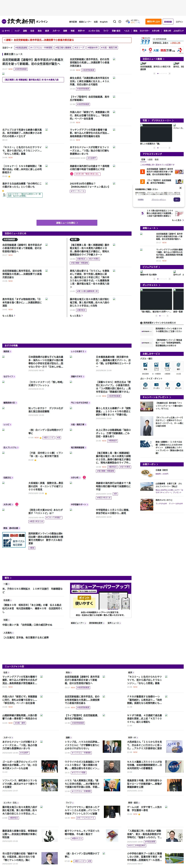This screenshot has height=868, width=186.
Task: Select the 速報 navigation item
Action: coord(25,31)
